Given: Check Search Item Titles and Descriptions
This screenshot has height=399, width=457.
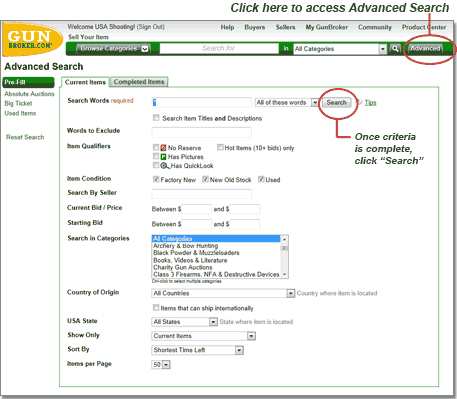Looking at the screenshot, I should coord(156,118).
